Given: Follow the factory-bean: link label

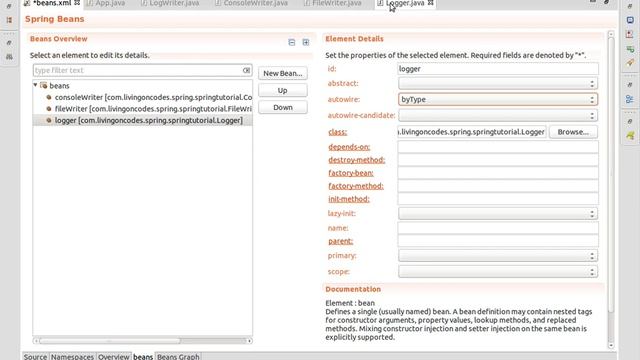Looking at the screenshot, I should 351,173.
